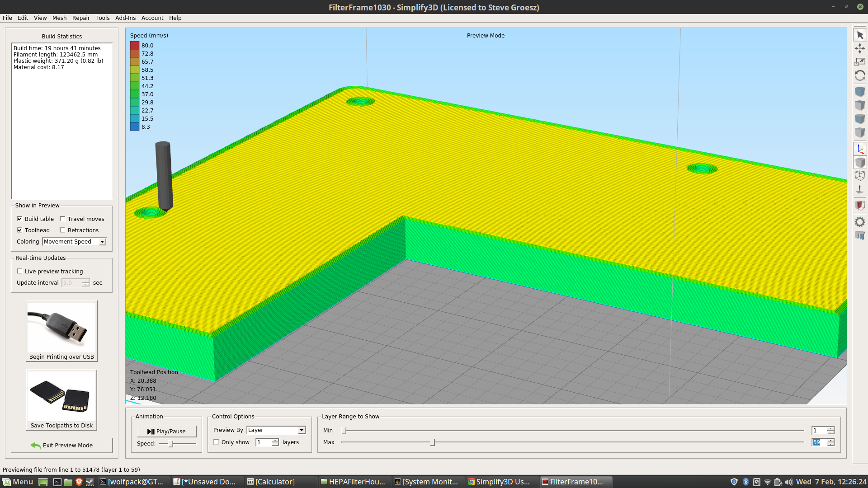
Task: Open settings gear in right toolbar
Action: click(x=860, y=222)
